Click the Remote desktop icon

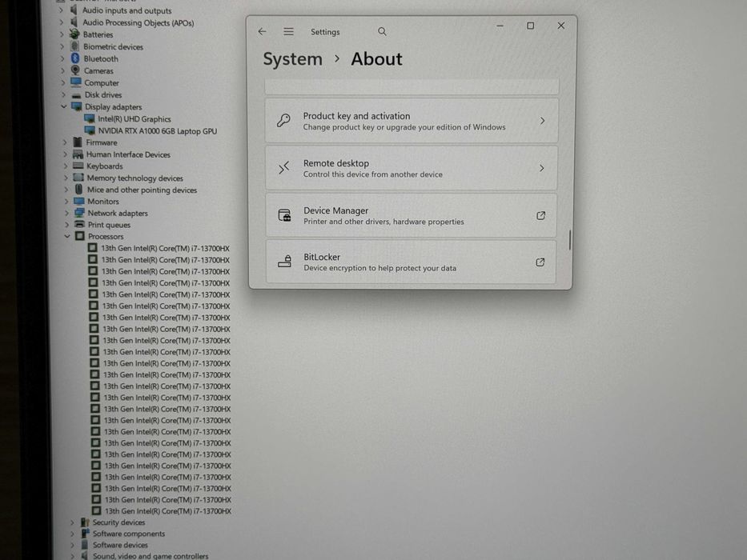(284, 168)
